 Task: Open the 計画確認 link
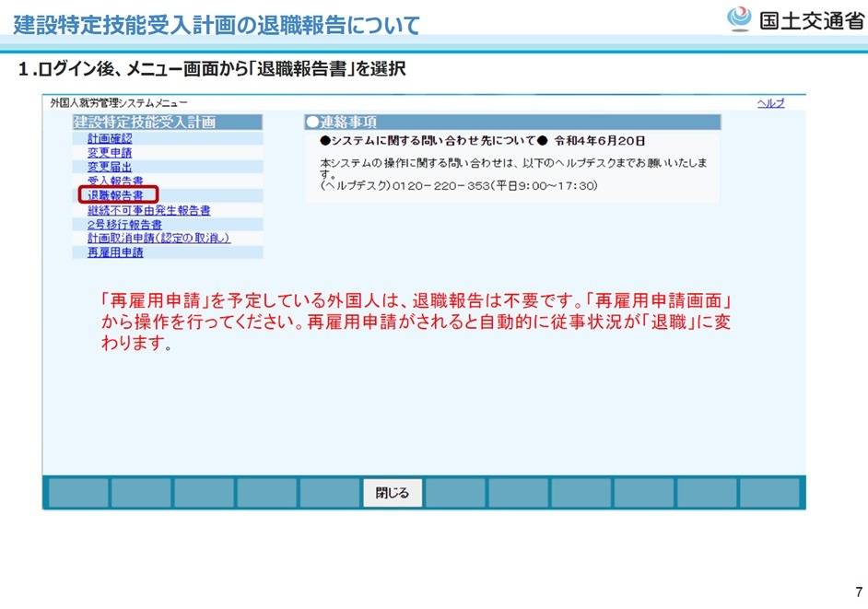110,138
